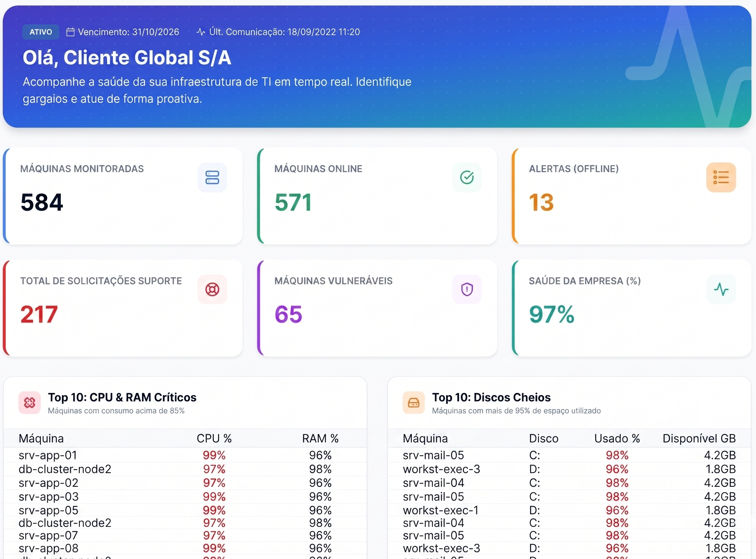756x559 pixels.
Task: Click the Máquinas Monitoradas card label
Action: click(x=82, y=169)
